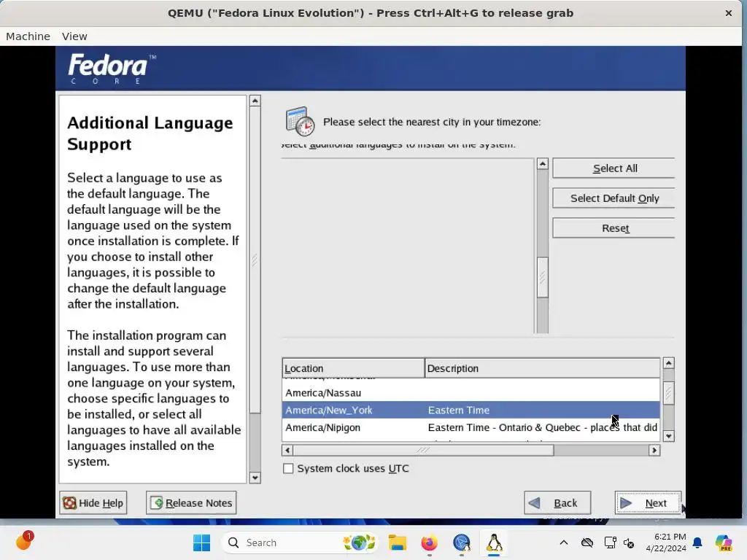
Task: Open the notifications bell icon
Action: [x=697, y=542]
